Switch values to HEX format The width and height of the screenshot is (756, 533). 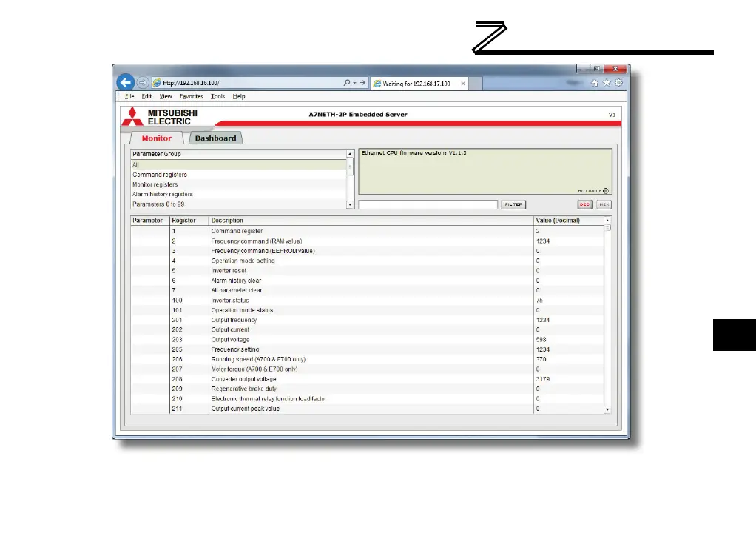pos(604,204)
